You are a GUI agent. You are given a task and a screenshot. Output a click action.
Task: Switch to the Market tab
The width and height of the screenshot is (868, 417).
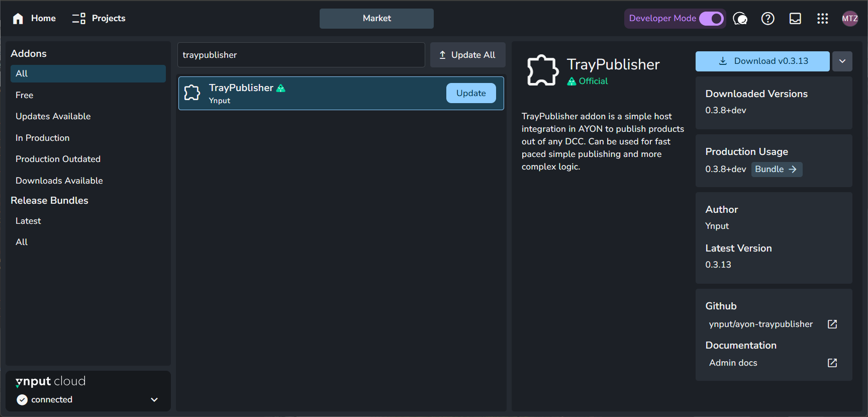376,19
